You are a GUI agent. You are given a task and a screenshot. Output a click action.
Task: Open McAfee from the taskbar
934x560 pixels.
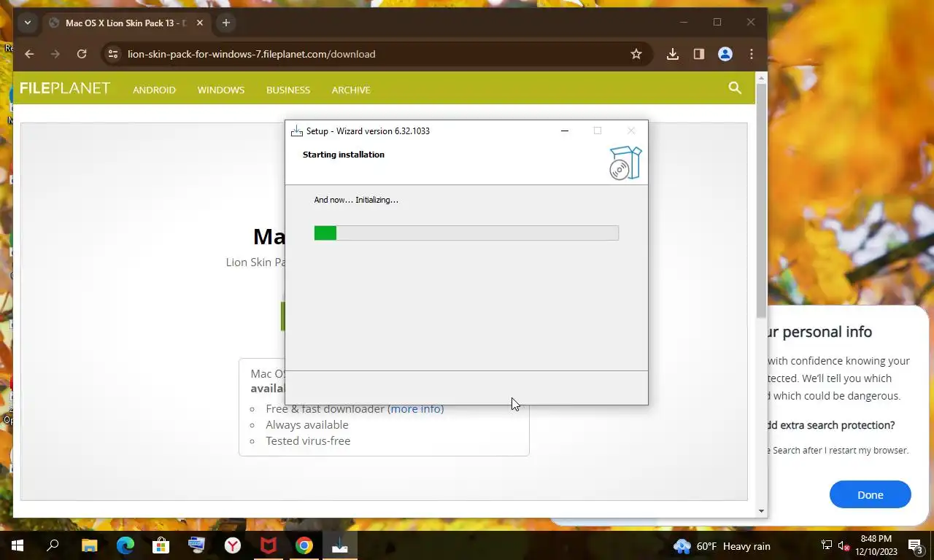[x=268, y=545]
